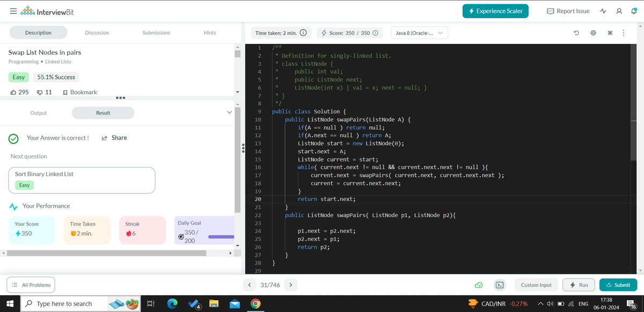
Task: Click the ENG language indicator
Action: pos(583,303)
